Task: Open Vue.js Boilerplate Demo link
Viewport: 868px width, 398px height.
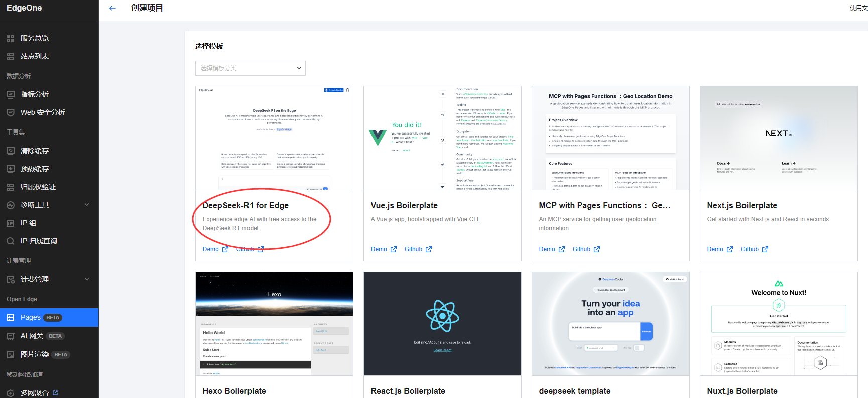Action: (x=379, y=249)
